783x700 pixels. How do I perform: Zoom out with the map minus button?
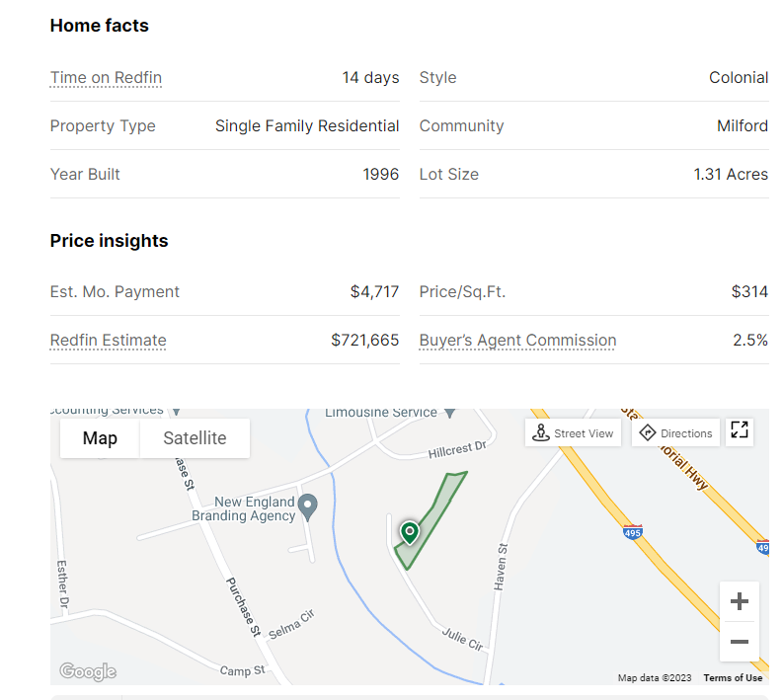(x=739, y=642)
